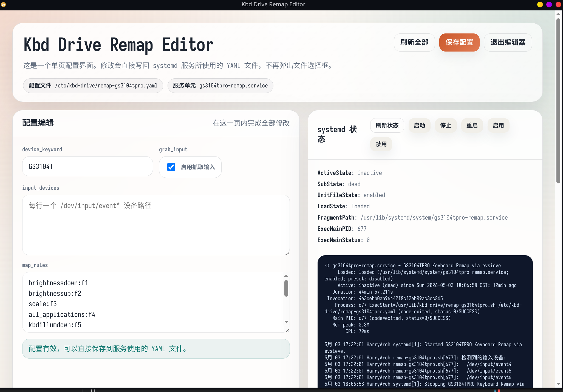Toggle the 启用抓取输入 checkbox
This screenshot has height=392, width=563.
click(171, 167)
